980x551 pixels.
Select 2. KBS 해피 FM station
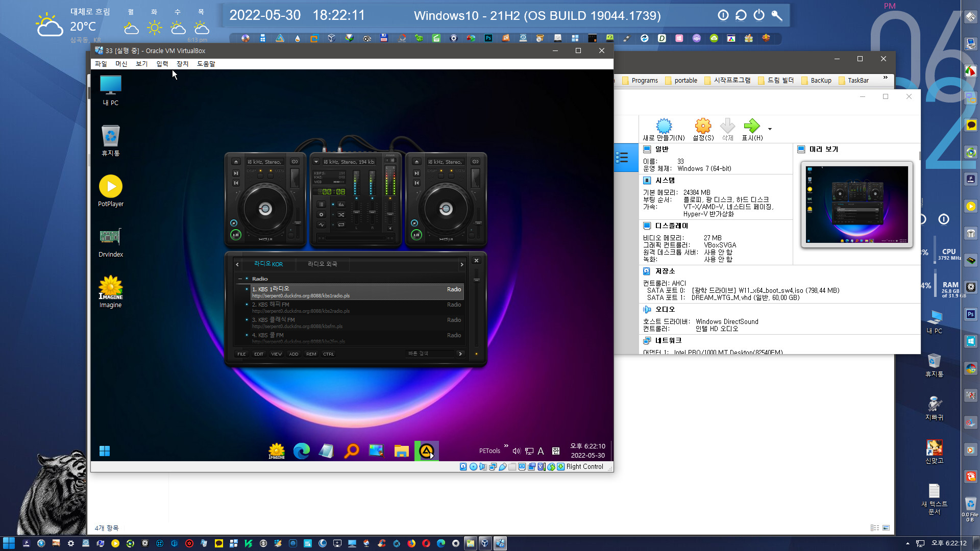[x=356, y=307]
